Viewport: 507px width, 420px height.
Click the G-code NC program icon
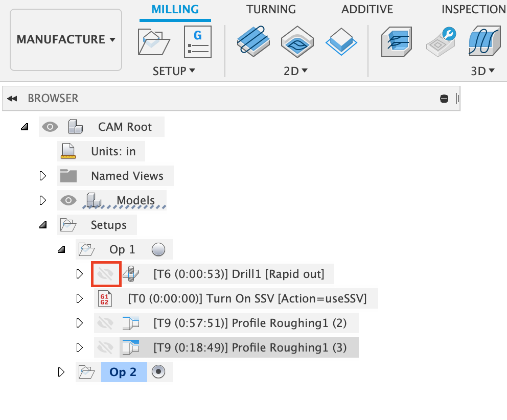point(197,42)
